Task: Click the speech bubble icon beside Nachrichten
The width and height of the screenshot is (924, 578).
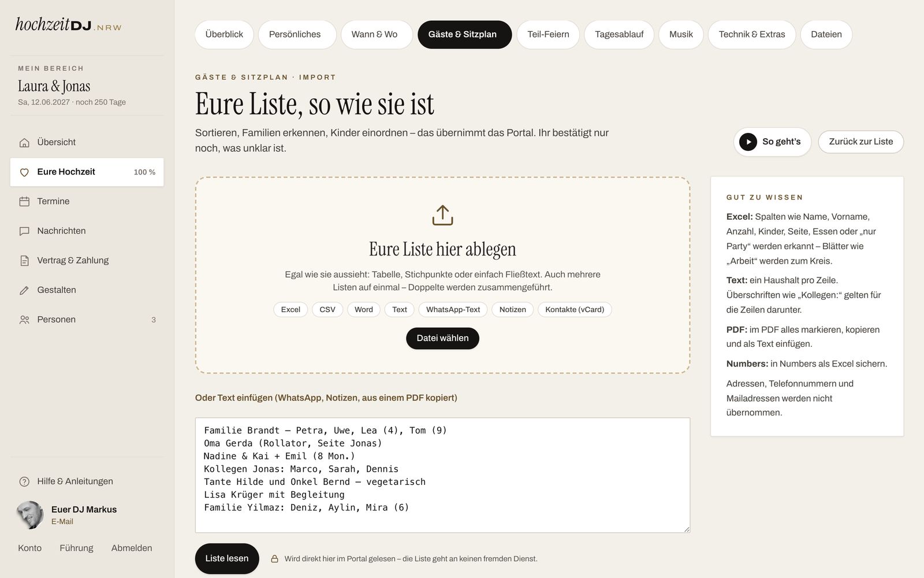Action: tap(24, 231)
